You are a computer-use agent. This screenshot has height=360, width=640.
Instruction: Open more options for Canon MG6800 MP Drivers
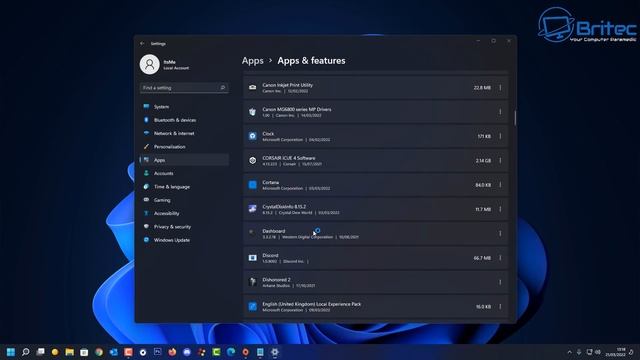pyautogui.click(x=500, y=112)
